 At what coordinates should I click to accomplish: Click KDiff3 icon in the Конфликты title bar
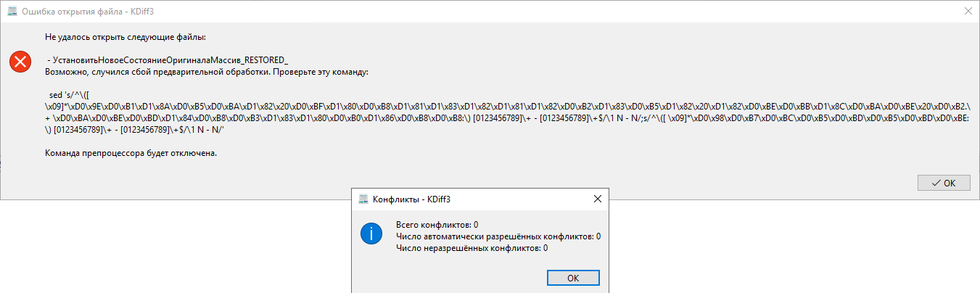364,199
